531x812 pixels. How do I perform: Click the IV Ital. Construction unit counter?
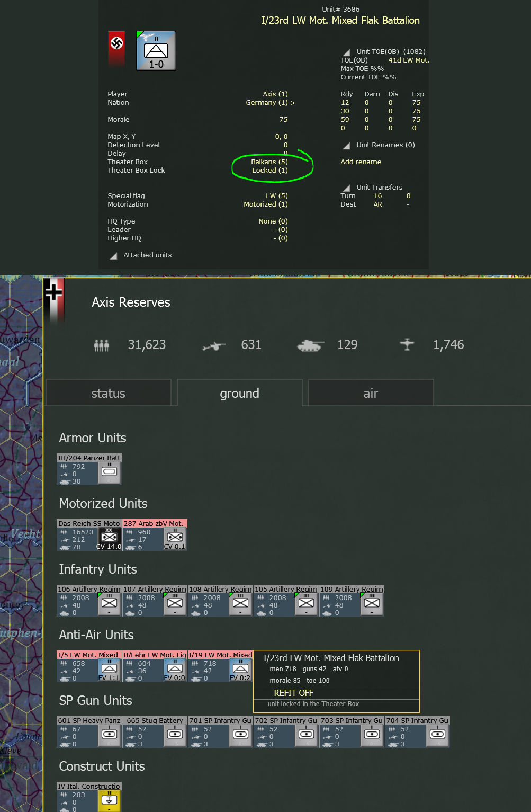coord(89,797)
